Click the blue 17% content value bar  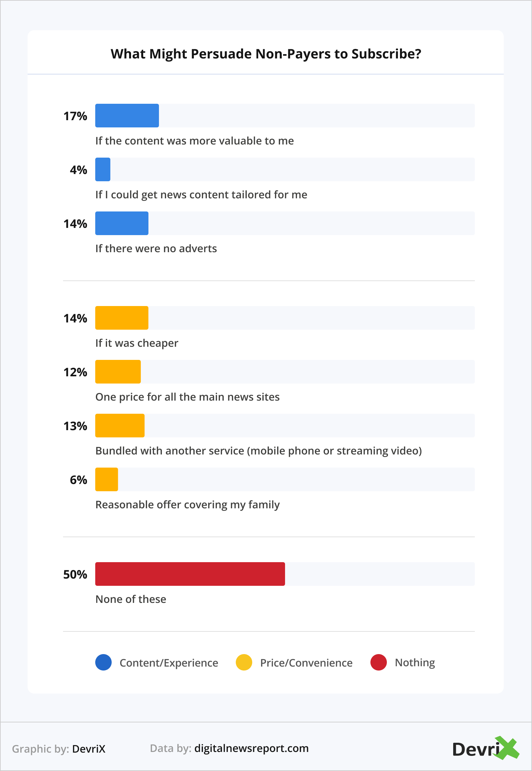tap(127, 116)
